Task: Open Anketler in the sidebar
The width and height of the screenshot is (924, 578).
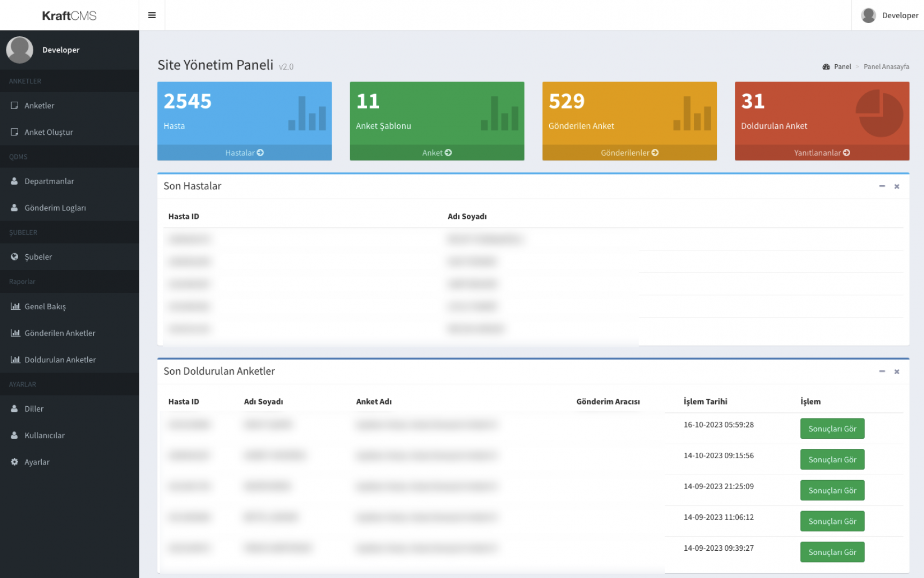Action: click(70, 105)
